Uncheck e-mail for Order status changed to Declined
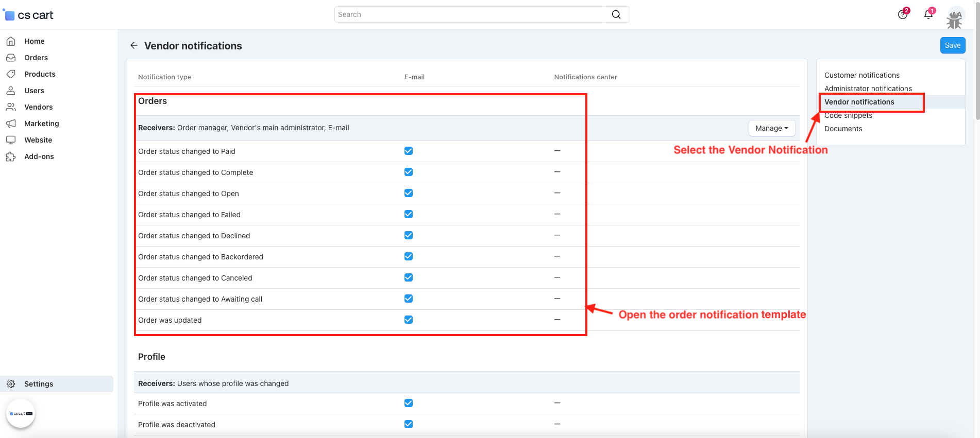 [409, 235]
